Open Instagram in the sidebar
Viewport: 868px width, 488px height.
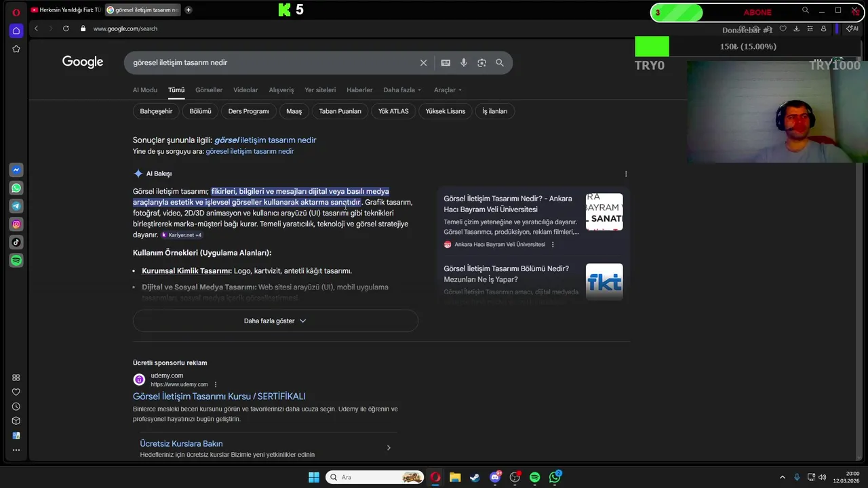click(x=16, y=224)
